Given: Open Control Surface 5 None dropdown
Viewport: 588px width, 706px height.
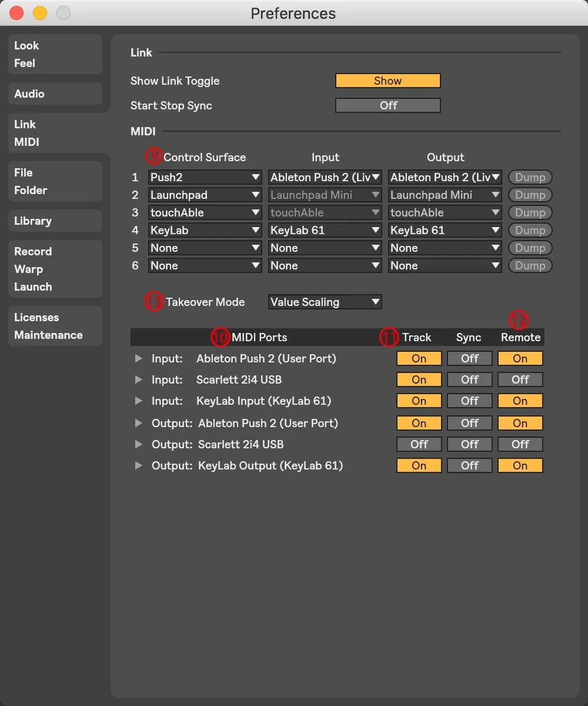Looking at the screenshot, I should (205, 248).
